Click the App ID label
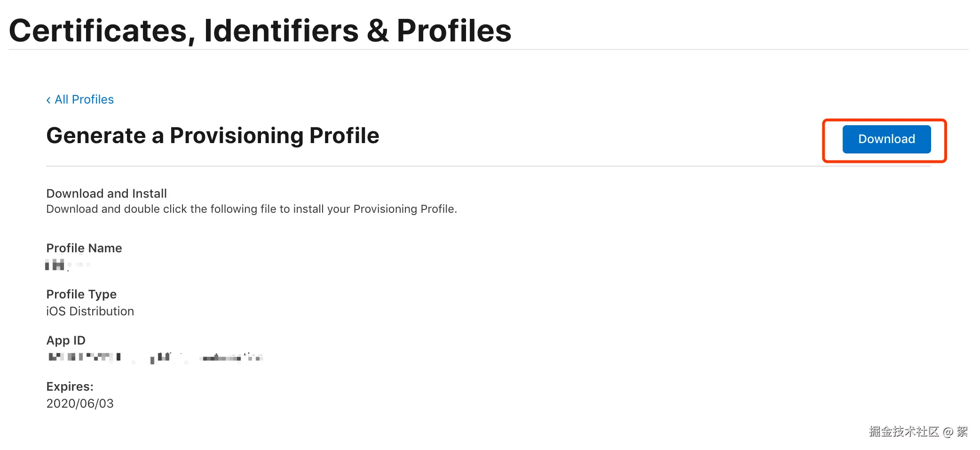The height and width of the screenshot is (450, 980). pos(66,340)
